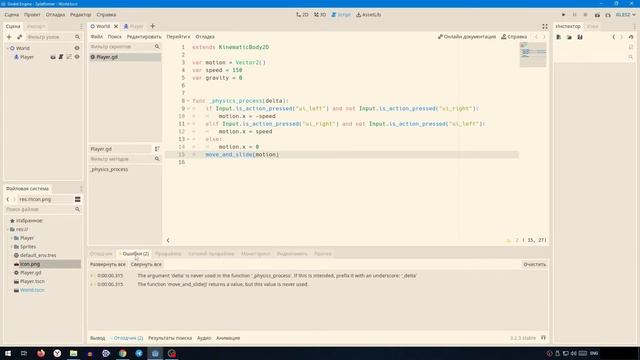
Task: Click the script minimap preview
Action: 533,55
